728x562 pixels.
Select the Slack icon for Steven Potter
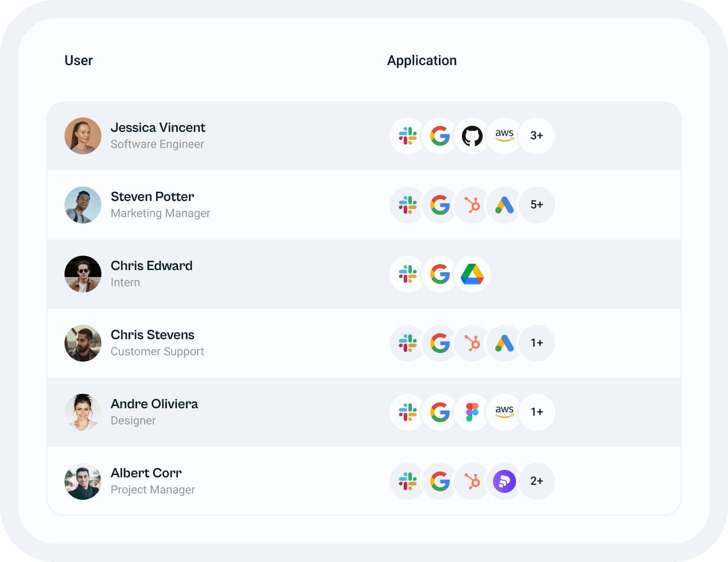(x=408, y=205)
